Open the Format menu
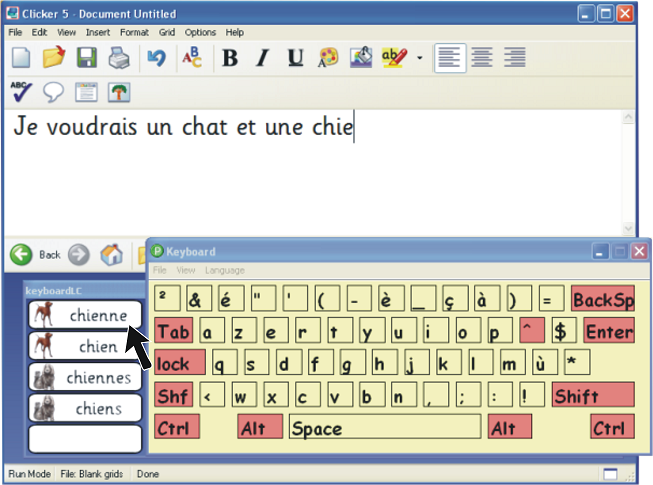Image resolution: width=653 pixels, height=485 pixels. (x=134, y=32)
